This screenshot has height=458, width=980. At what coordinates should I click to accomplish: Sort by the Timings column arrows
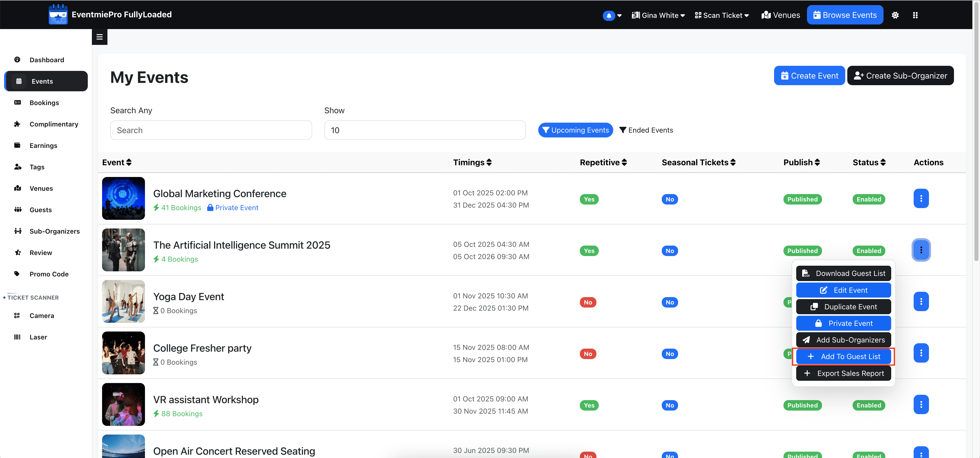point(489,162)
